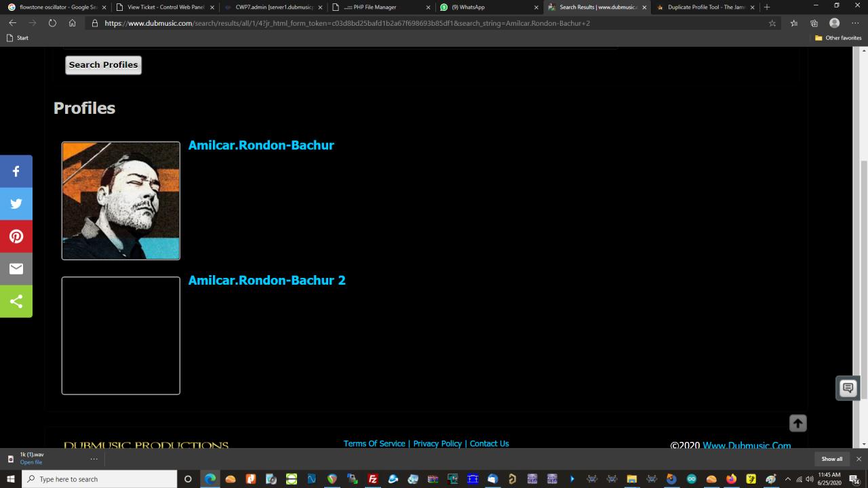Add page to favorites star icon
868x488 pixels.
coord(772,23)
